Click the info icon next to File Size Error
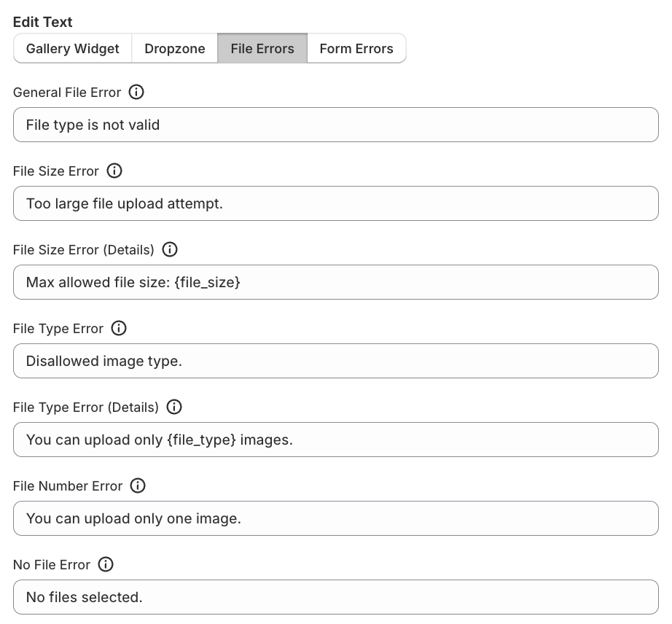Image resolution: width=672 pixels, height=624 pixels. pos(114,171)
